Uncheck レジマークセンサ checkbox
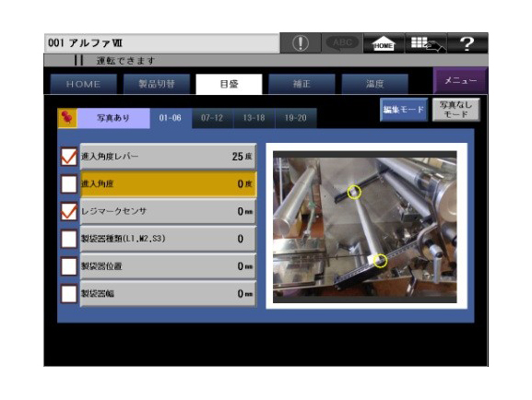 click(69, 211)
